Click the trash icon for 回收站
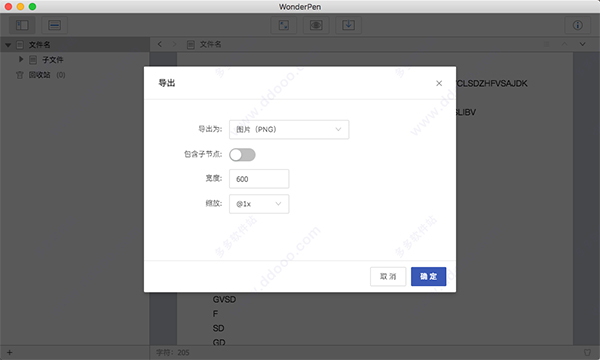The image size is (600, 360). tap(20, 75)
